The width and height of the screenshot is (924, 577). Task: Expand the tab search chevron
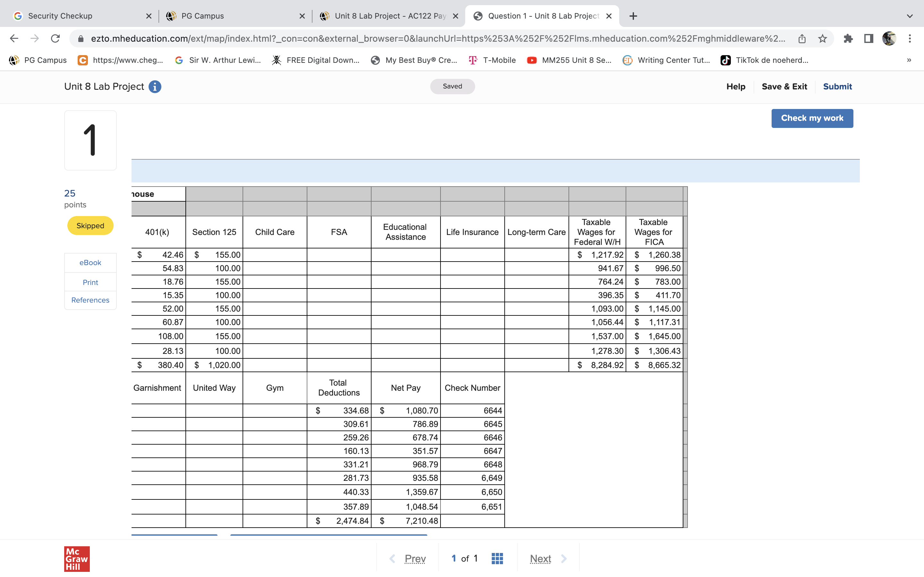910,16
